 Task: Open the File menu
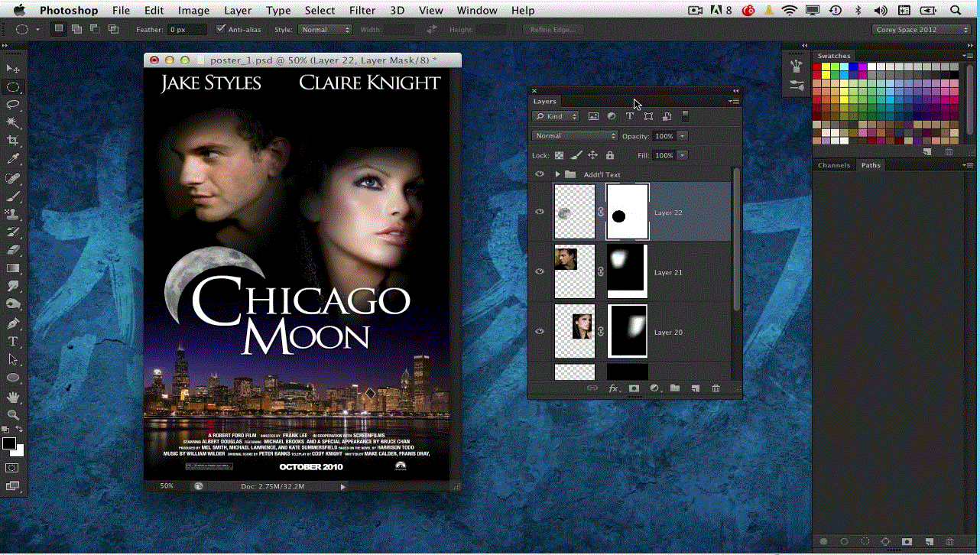click(x=121, y=10)
